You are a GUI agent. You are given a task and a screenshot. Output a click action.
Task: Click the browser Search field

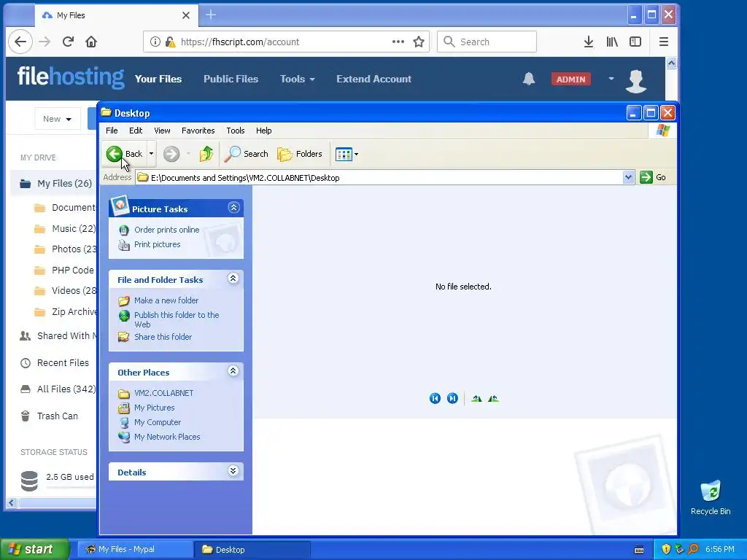487,42
